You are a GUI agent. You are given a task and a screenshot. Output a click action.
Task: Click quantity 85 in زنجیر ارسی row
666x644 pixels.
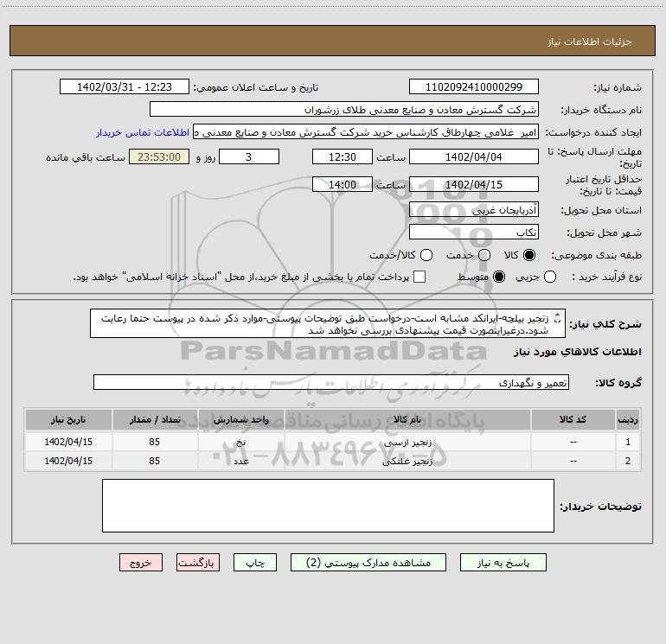155,442
